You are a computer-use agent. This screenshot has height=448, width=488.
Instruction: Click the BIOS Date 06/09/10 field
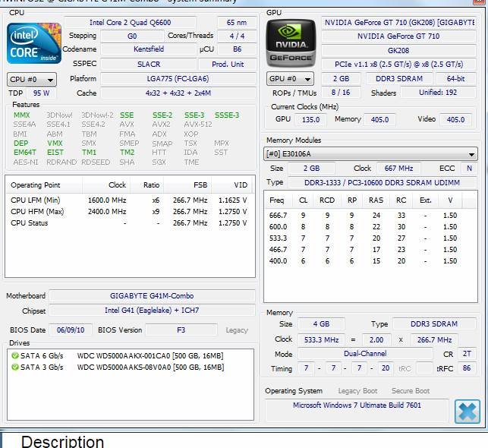(71, 330)
